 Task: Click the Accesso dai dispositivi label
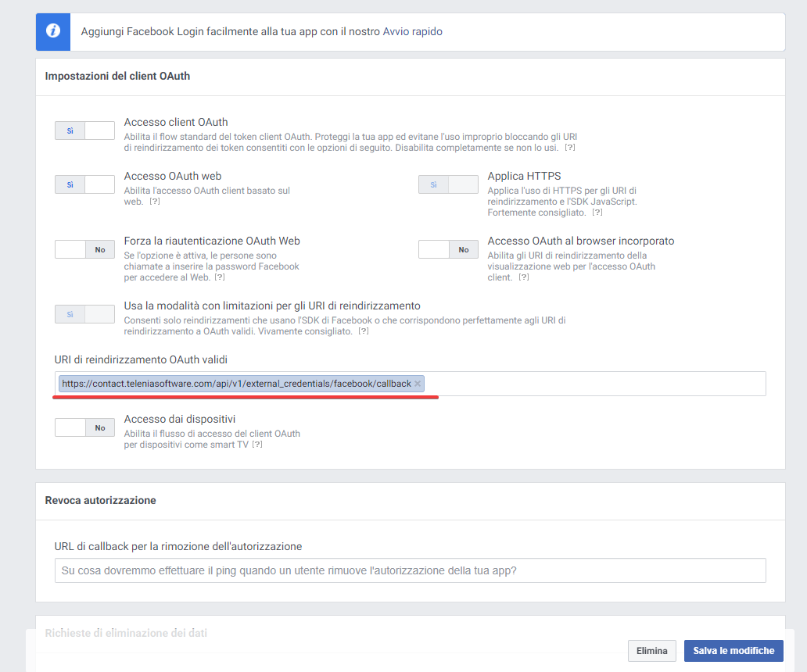pyautogui.click(x=180, y=419)
